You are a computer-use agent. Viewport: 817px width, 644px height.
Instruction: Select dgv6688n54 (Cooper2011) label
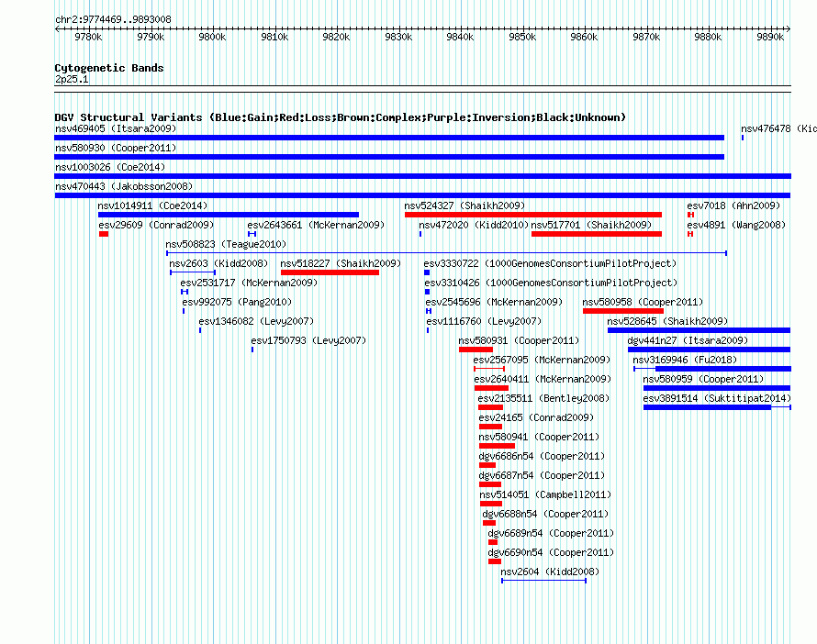(x=545, y=514)
